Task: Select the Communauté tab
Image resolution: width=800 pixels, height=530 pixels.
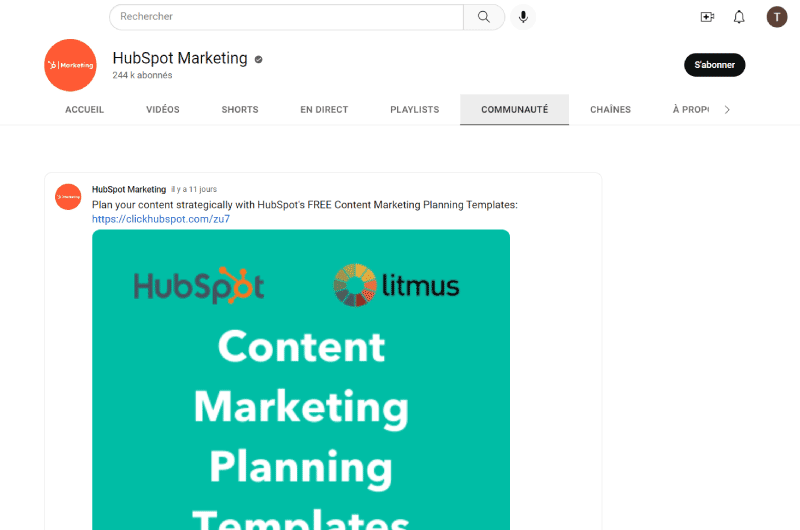Action: coord(514,110)
